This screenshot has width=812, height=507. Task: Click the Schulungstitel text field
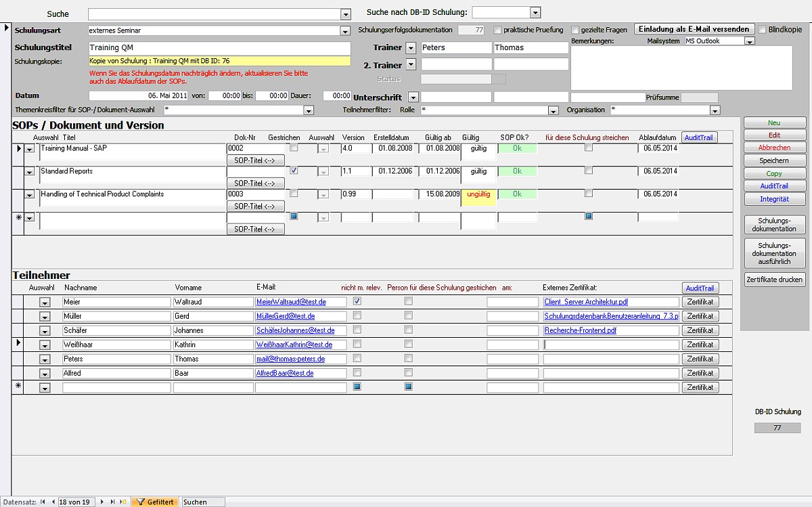tap(219, 48)
